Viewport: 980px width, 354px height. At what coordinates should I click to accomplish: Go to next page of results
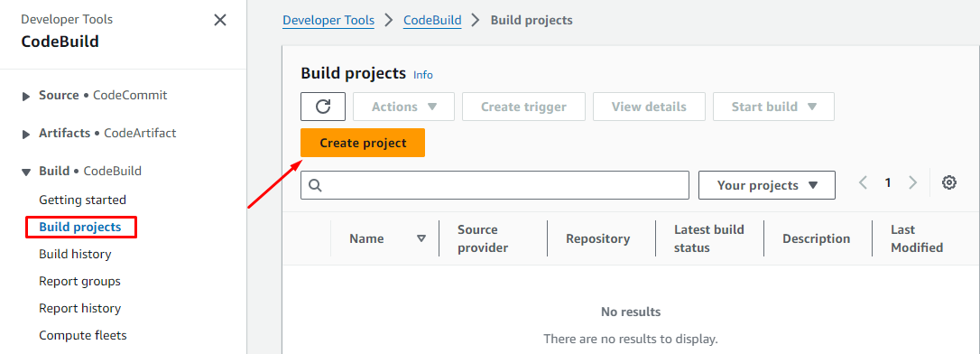tap(912, 182)
